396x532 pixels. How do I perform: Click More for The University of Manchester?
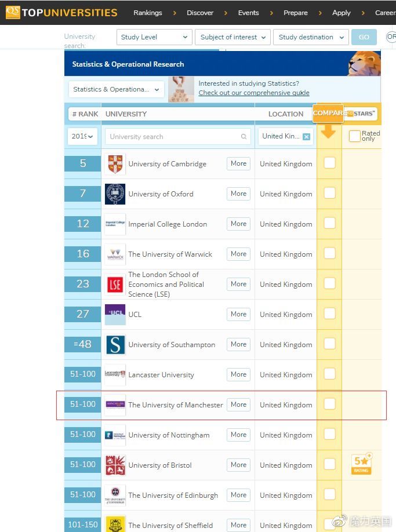coord(238,405)
